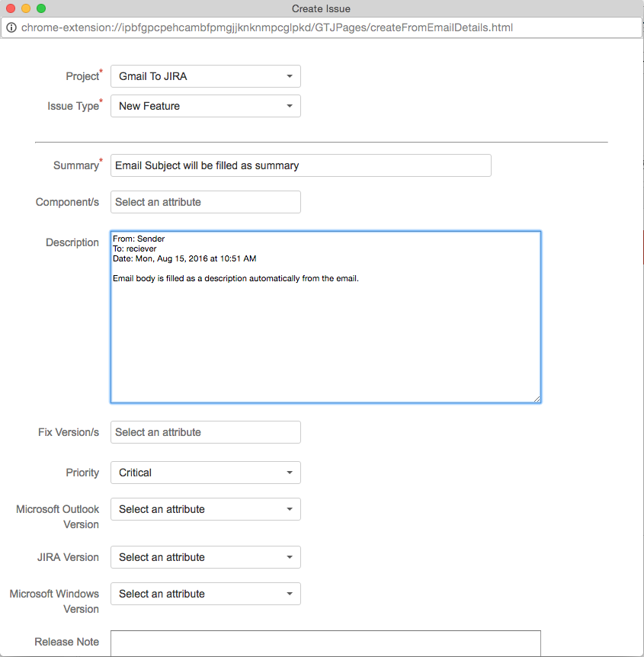Minimize the Create Issue window
Image resolution: width=644 pixels, height=657 pixels.
click(x=26, y=8)
